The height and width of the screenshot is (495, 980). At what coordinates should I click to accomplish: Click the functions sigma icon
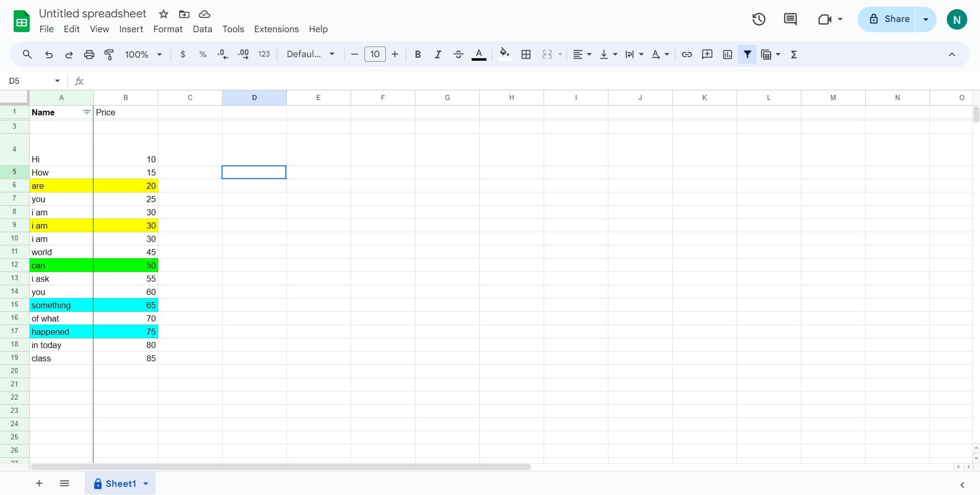point(794,55)
